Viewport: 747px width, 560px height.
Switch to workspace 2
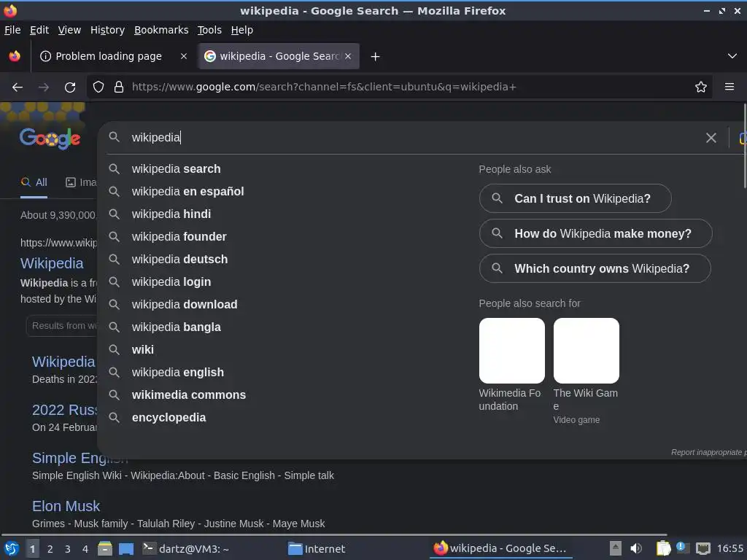coord(50,549)
